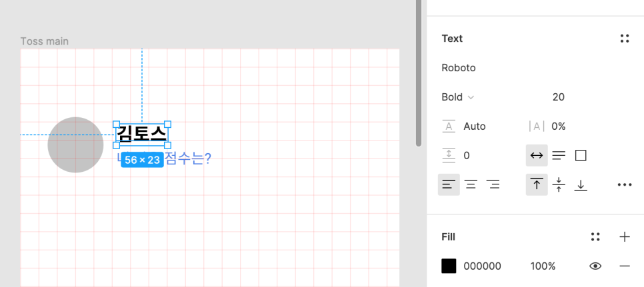Edit paragraph spacing 0 field

[x=467, y=155]
